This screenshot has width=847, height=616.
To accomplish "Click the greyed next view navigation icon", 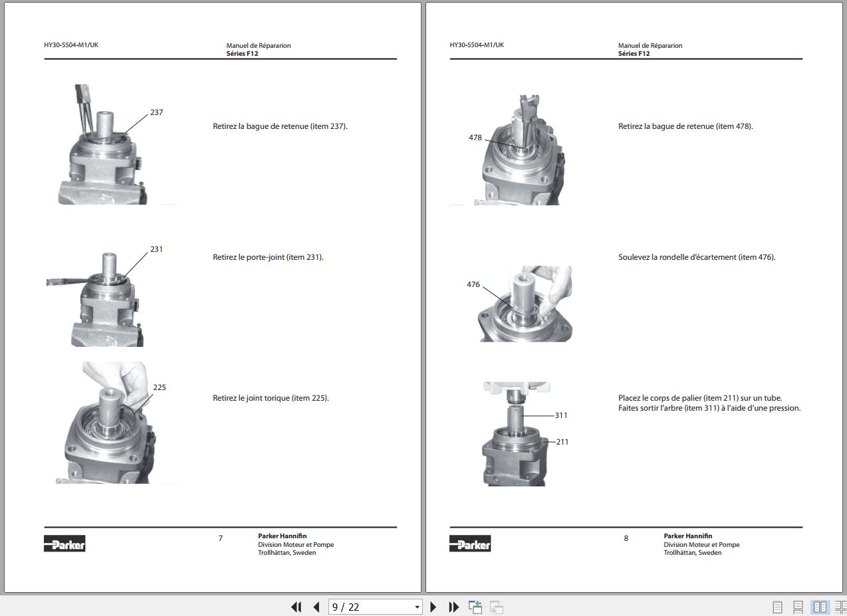I will coord(497,607).
